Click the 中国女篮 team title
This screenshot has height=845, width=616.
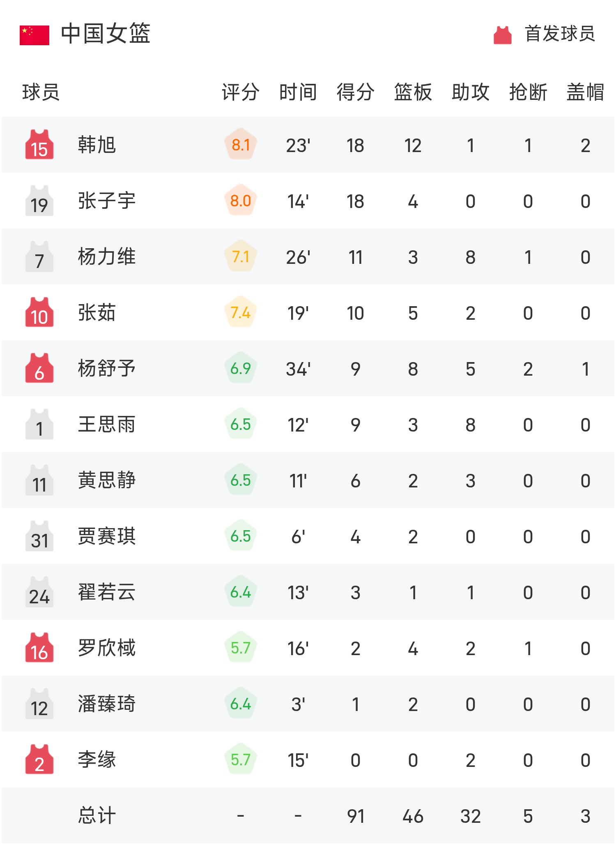(x=106, y=34)
